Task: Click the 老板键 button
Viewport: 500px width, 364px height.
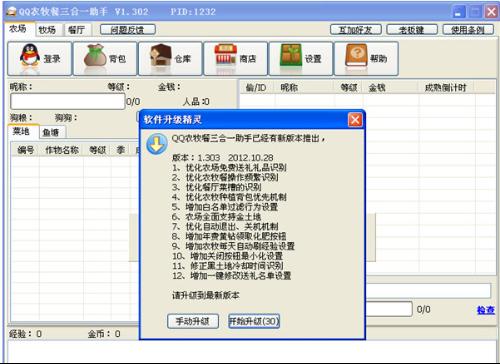Action: click(x=412, y=30)
